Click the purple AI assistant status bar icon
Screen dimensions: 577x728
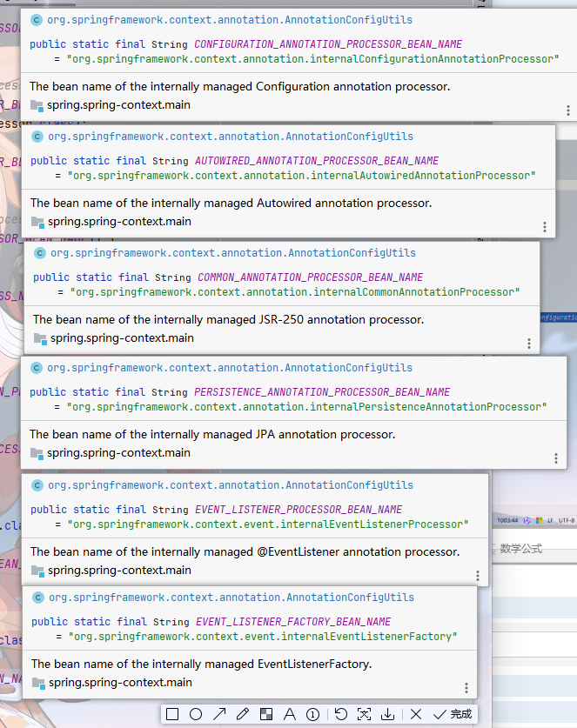pos(527,520)
